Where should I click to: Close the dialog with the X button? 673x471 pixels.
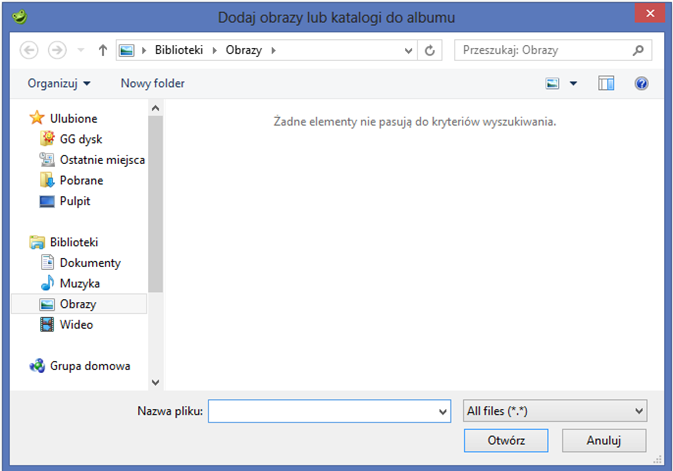650,13
